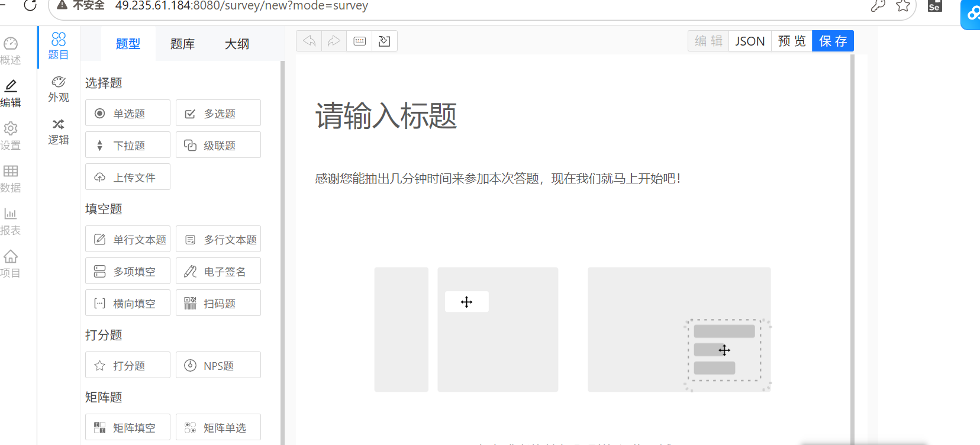Viewport: 980px width, 445px height.
Task: Go to the 项目 project home item
Action: (x=10, y=264)
